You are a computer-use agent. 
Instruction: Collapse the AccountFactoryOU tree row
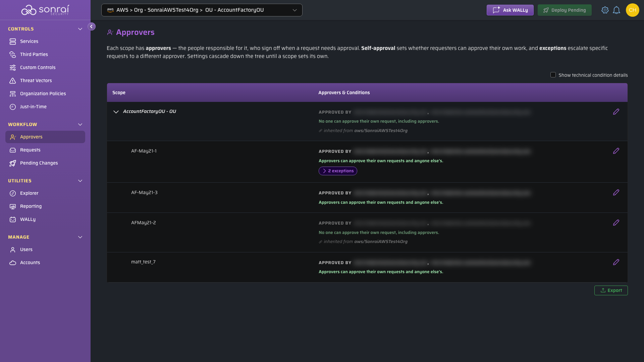click(x=116, y=112)
